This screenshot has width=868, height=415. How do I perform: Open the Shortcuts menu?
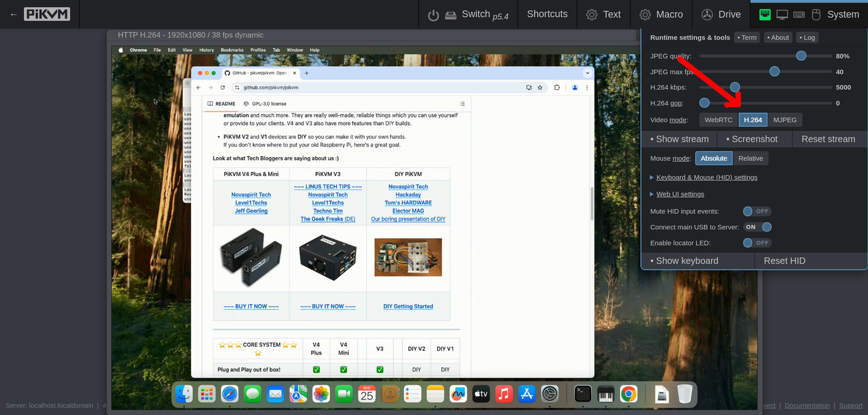(546, 14)
